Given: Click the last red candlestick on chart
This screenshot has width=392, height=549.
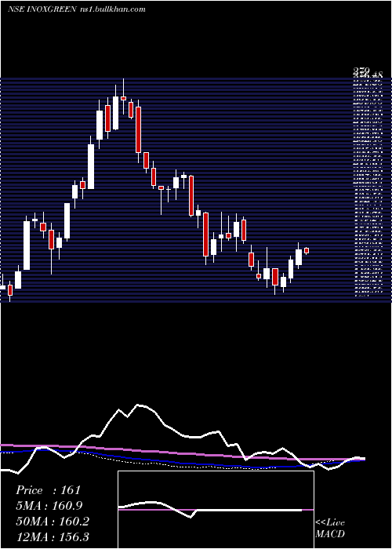Looking at the screenshot, I should click(307, 250).
